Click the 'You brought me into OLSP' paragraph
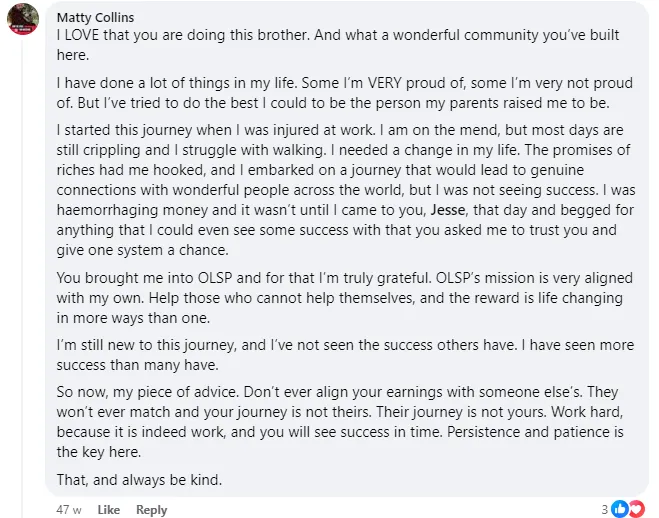 (345, 298)
